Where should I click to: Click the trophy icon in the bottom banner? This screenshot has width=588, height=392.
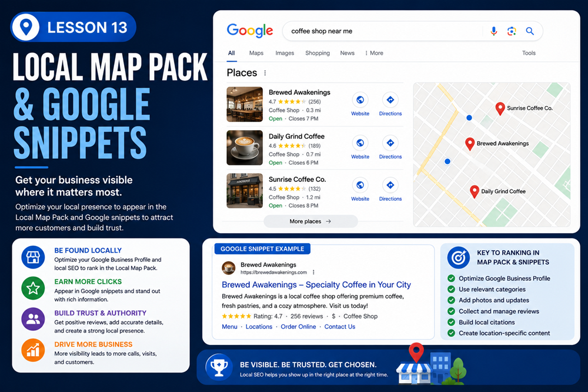click(219, 367)
